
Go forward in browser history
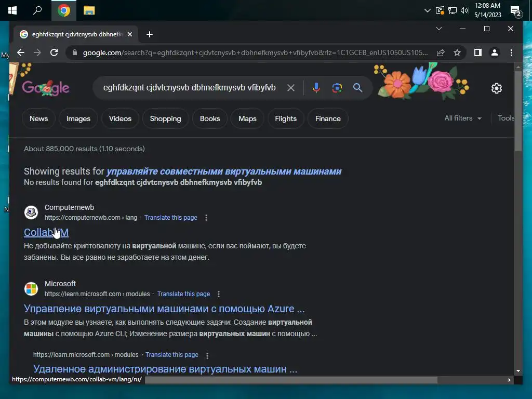(x=37, y=52)
